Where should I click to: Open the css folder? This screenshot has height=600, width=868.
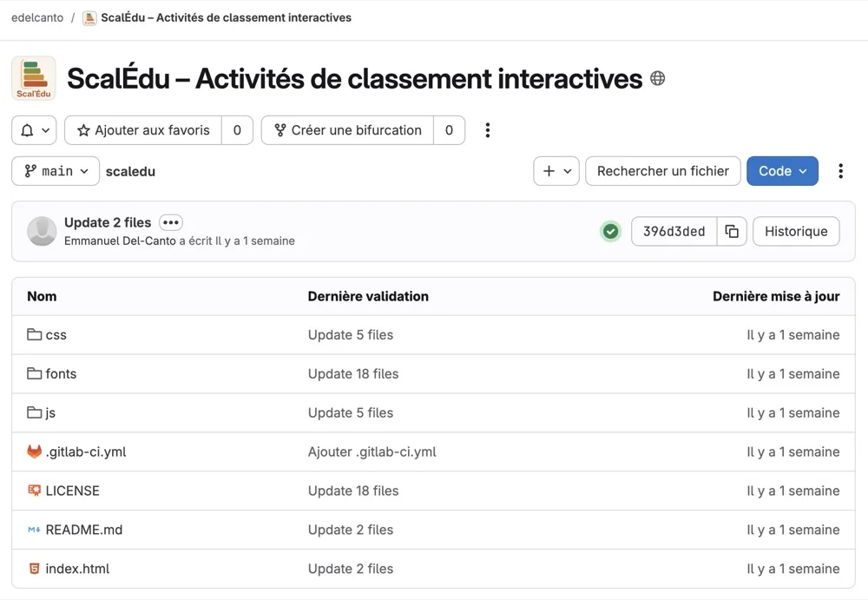pyautogui.click(x=56, y=335)
